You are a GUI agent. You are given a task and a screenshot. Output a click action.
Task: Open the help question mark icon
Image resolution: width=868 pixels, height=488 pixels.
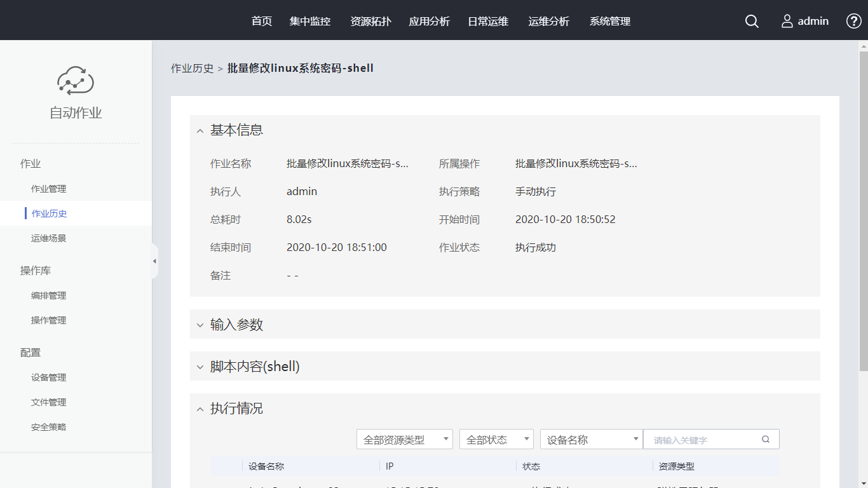[854, 21]
